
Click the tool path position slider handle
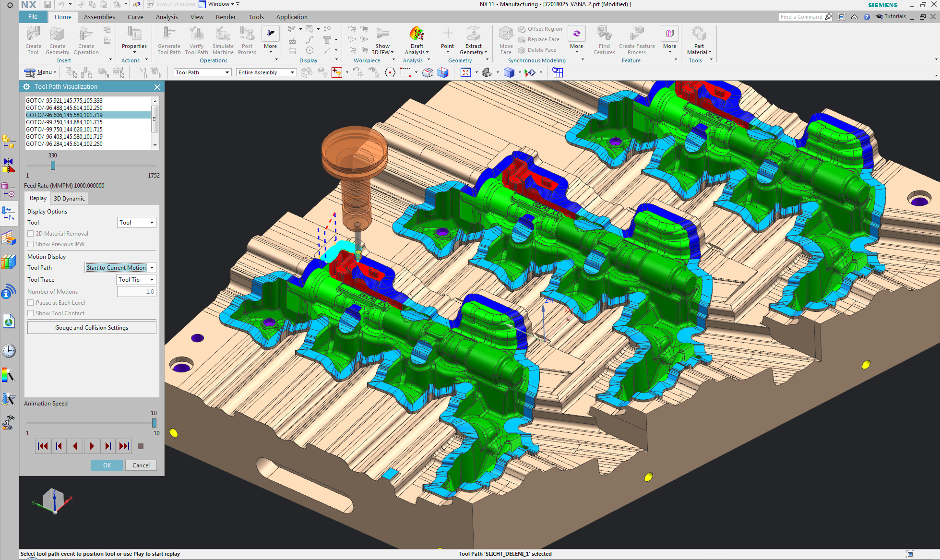click(x=53, y=165)
